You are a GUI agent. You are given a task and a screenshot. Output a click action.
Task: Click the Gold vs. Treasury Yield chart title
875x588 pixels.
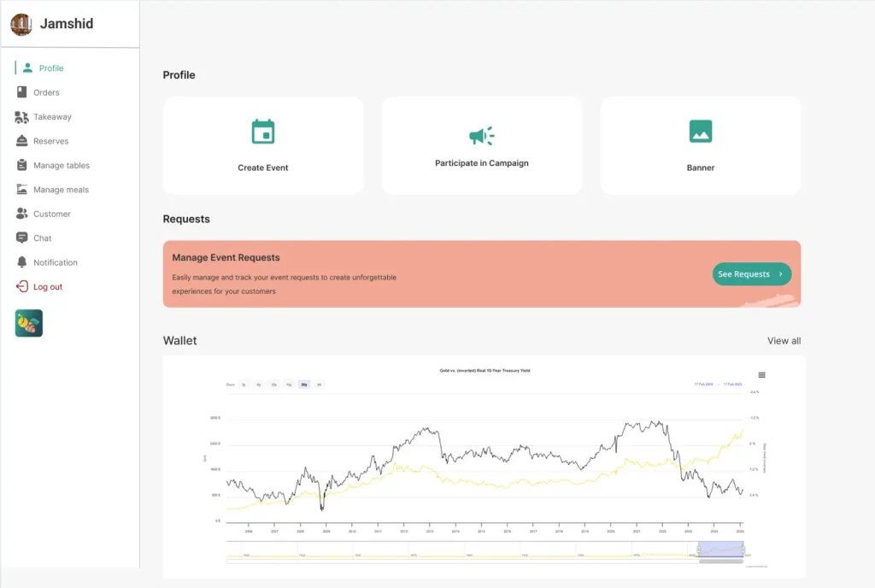click(x=485, y=370)
